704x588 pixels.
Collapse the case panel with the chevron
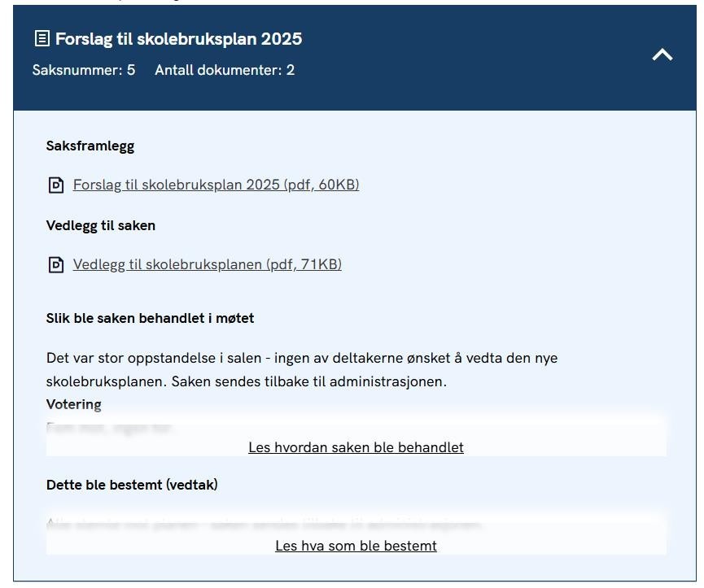coord(662,54)
